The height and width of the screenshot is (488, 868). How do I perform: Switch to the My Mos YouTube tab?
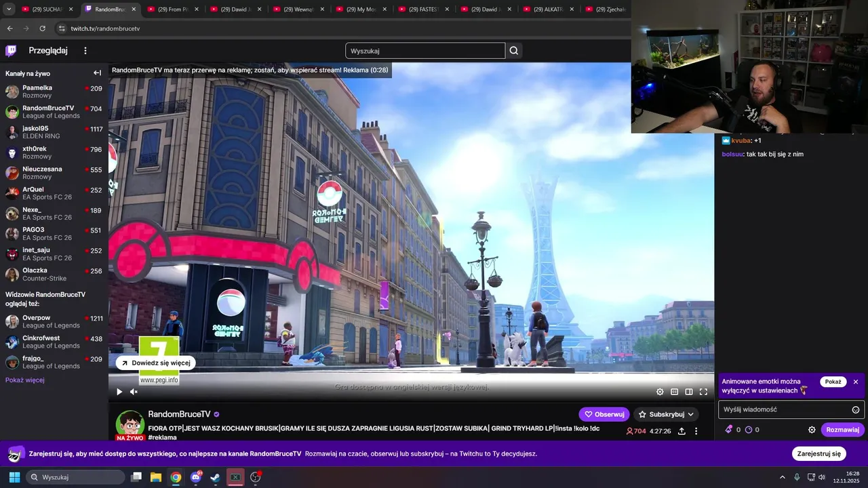click(x=361, y=9)
